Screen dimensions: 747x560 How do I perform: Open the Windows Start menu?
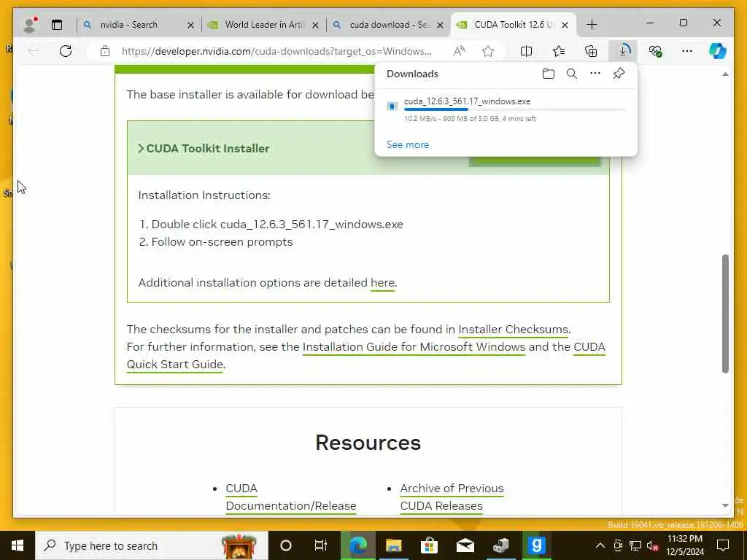pos(18,545)
